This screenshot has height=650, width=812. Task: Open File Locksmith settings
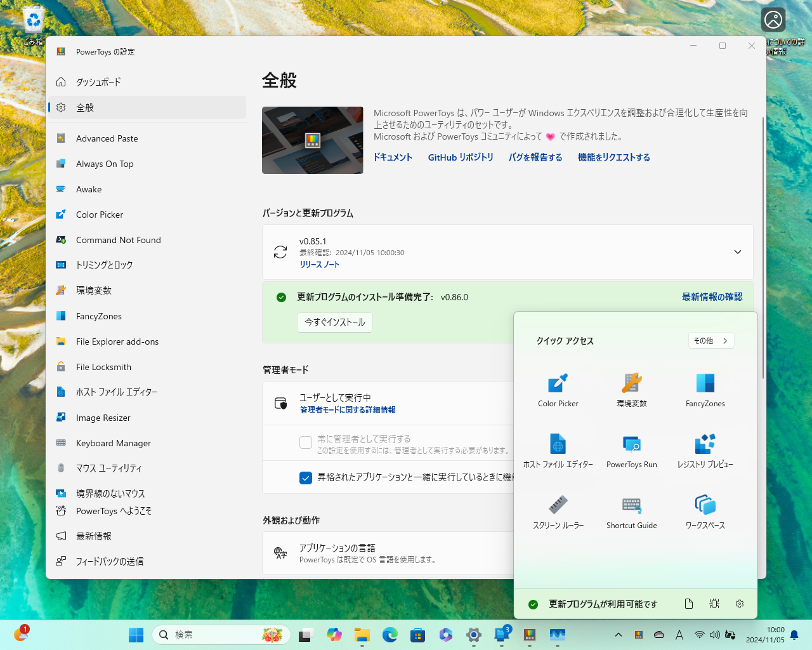(147, 367)
